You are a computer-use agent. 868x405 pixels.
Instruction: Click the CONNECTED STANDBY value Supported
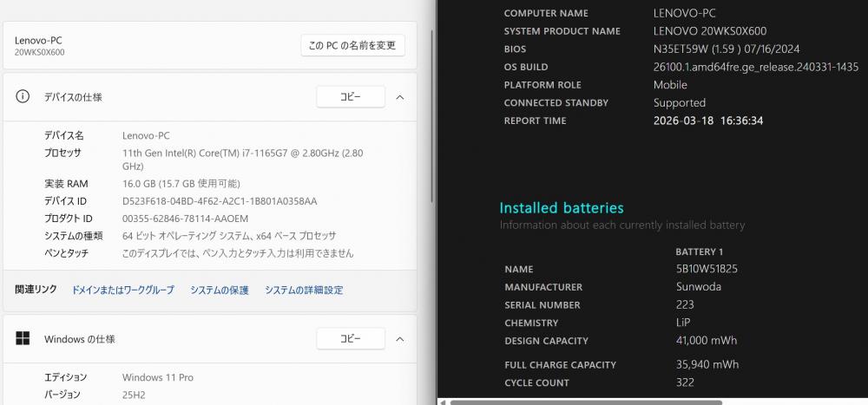[x=680, y=103]
